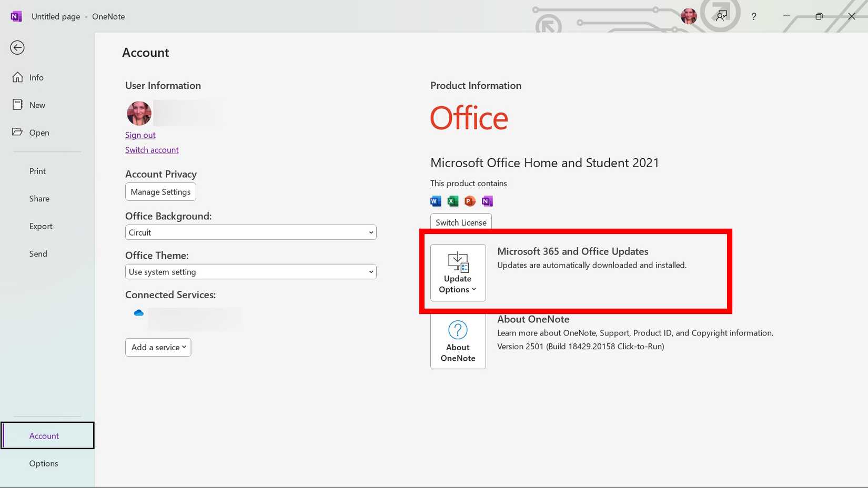Viewport: 868px width, 488px height.
Task: Click the Switch account link
Action: coord(152,150)
